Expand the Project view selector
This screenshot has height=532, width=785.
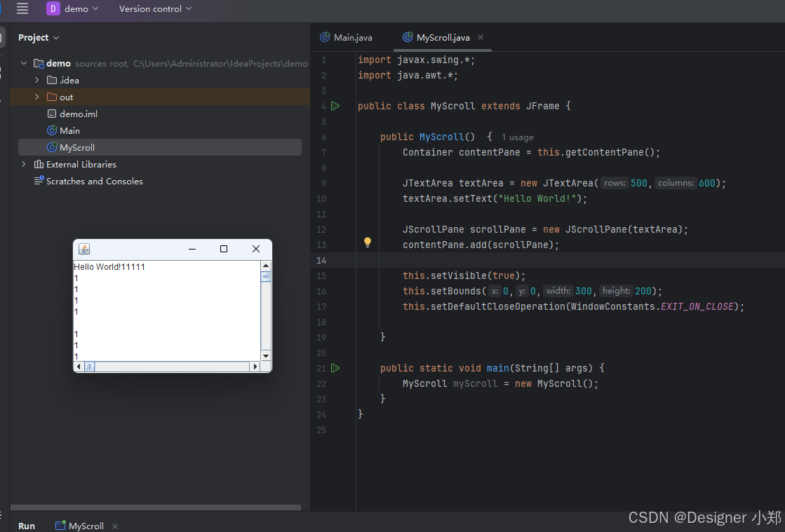[39, 38]
